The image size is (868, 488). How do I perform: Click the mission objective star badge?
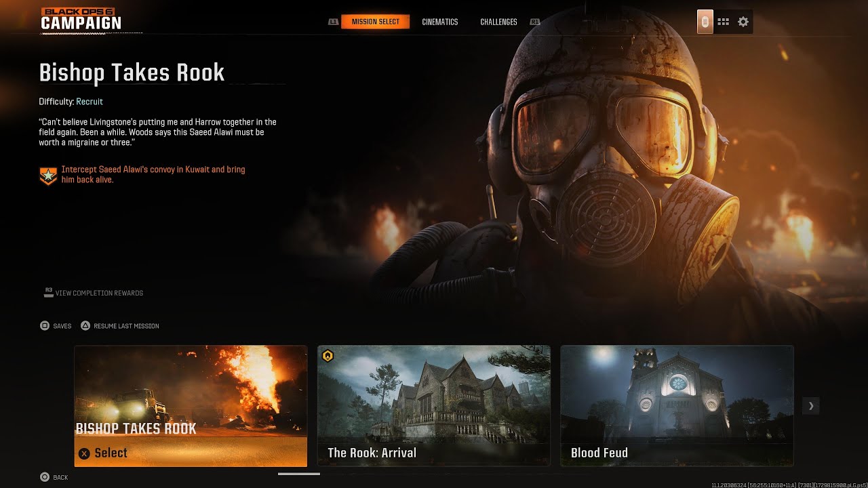click(x=48, y=176)
